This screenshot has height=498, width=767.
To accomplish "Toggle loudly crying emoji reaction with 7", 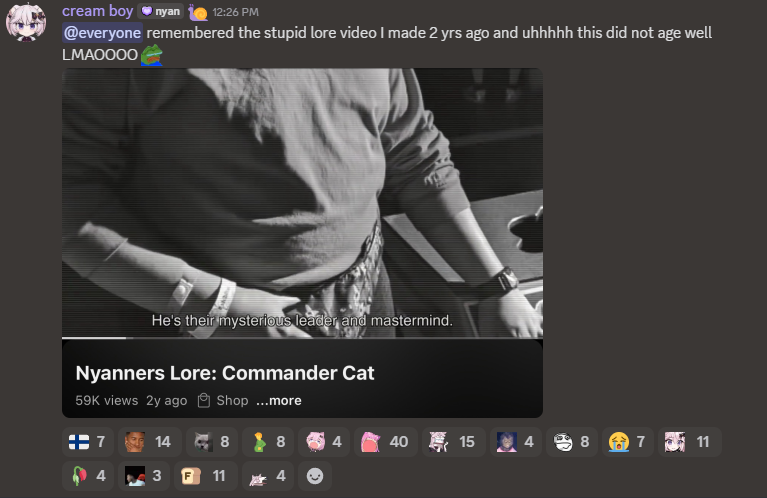I will [628, 442].
